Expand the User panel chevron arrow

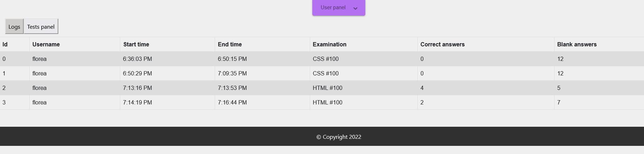(x=355, y=8)
